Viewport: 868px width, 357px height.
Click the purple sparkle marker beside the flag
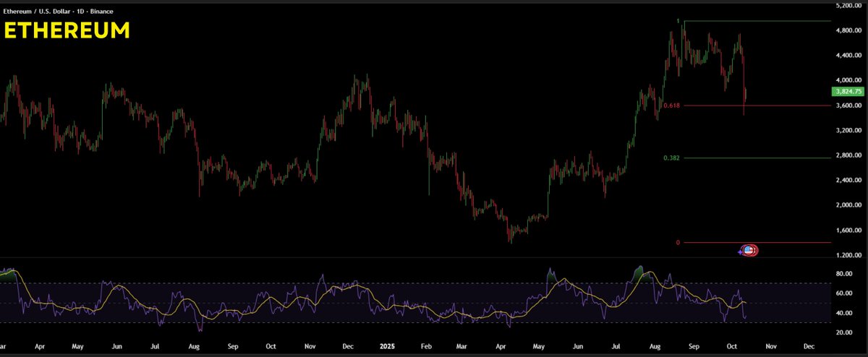pos(741,251)
